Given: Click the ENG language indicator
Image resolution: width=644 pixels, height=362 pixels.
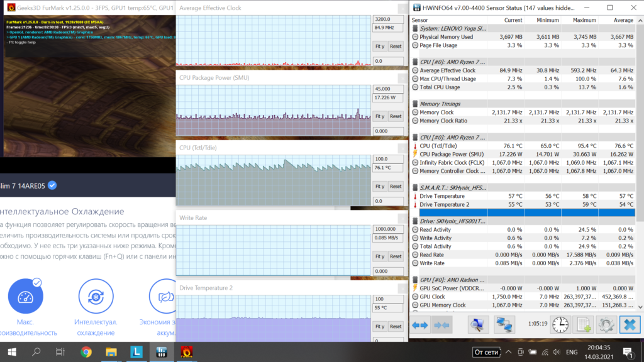Looking at the screenshot, I should tap(571, 352).
